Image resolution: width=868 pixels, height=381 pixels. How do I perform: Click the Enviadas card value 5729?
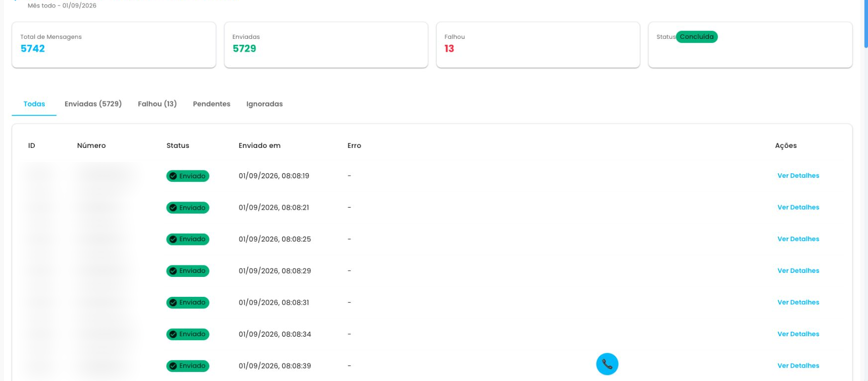[244, 48]
